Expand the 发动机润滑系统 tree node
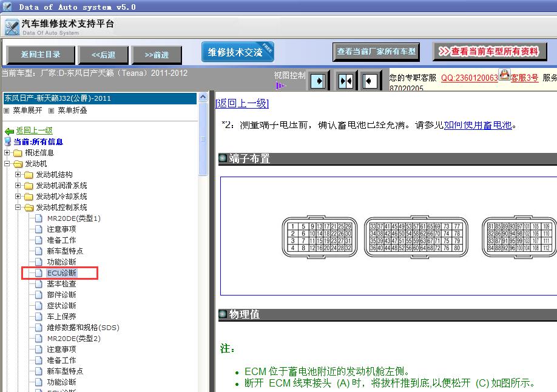Screen dimensions: 557x392 18,186
